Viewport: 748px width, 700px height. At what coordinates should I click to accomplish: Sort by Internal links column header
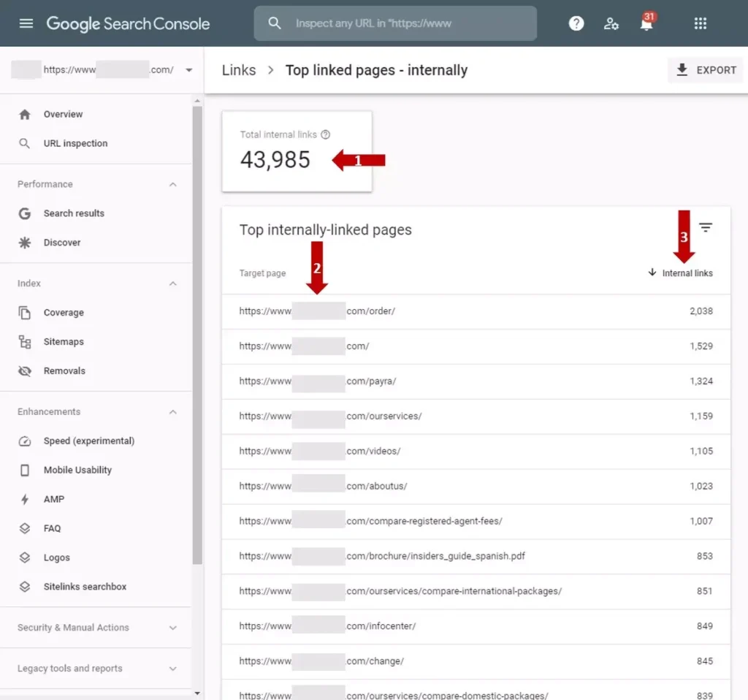[x=687, y=273]
